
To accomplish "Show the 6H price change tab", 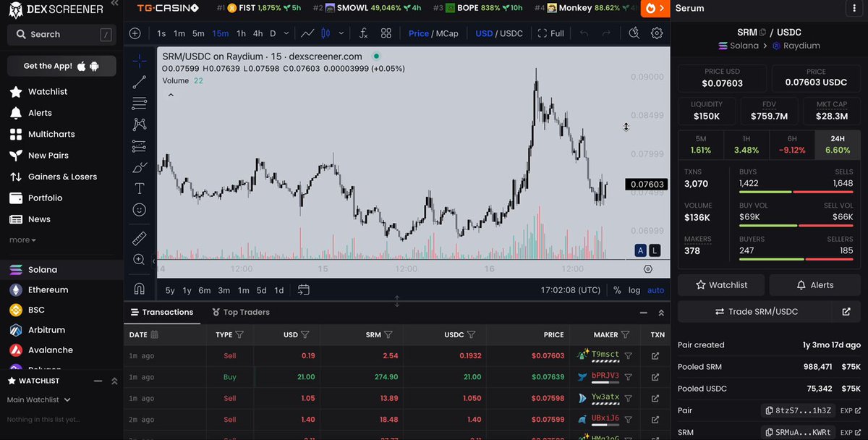I will coord(792,145).
